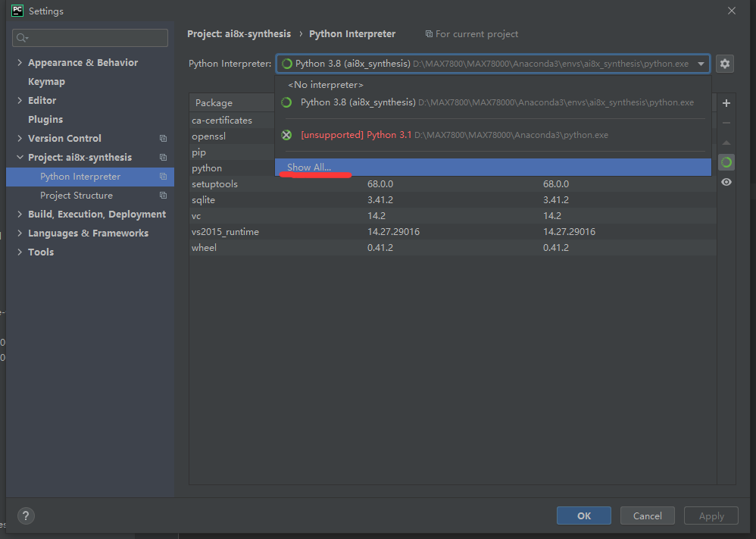Select <No interpreter> option
The image size is (756, 539).
492,85
